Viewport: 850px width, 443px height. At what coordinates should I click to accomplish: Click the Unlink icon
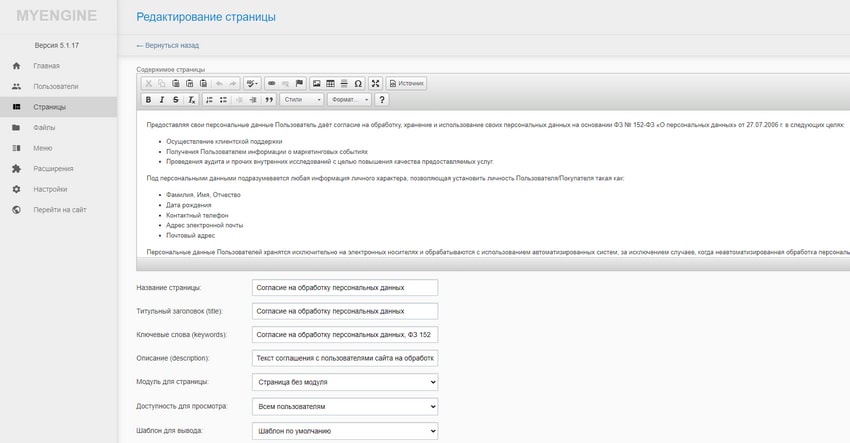(285, 84)
